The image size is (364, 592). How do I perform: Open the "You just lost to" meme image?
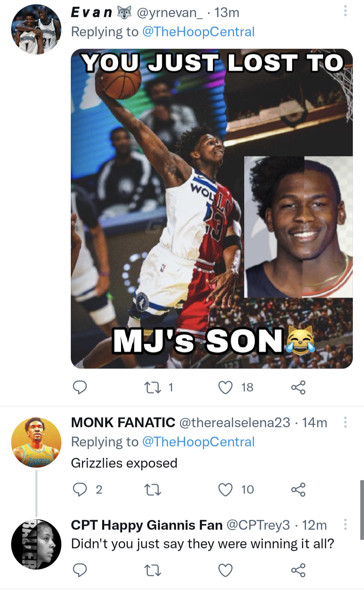pos(212,208)
